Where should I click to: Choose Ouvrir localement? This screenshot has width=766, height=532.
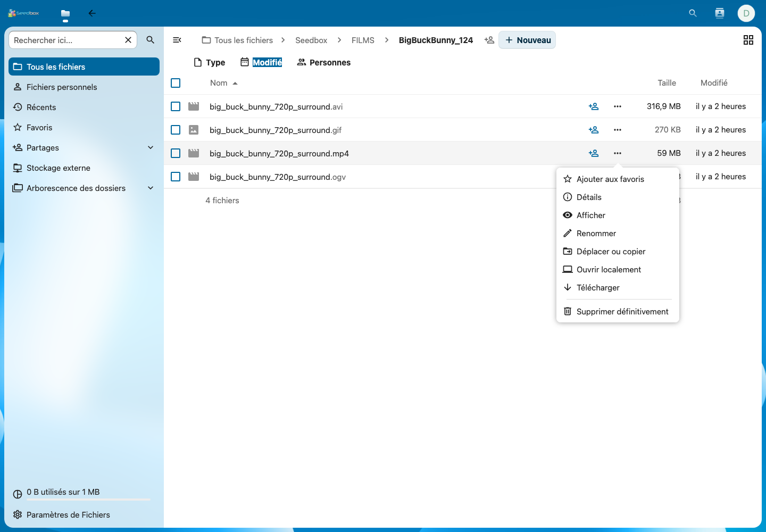point(618,270)
